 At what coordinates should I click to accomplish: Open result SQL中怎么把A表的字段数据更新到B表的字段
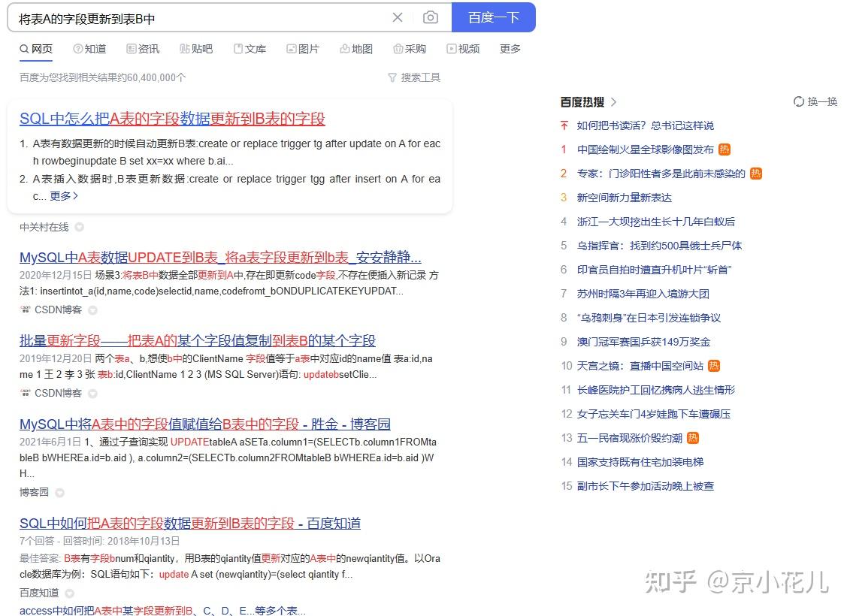[x=172, y=119]
